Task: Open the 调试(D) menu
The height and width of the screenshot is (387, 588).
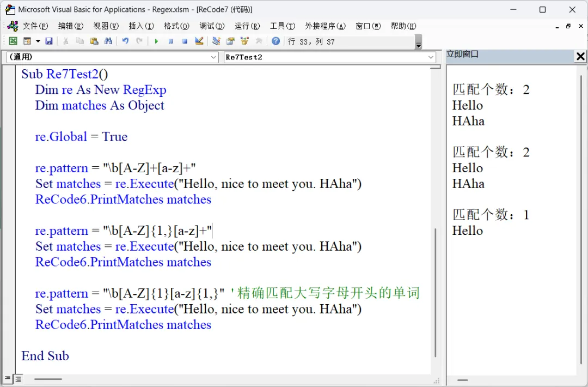Action: point(212,26)
